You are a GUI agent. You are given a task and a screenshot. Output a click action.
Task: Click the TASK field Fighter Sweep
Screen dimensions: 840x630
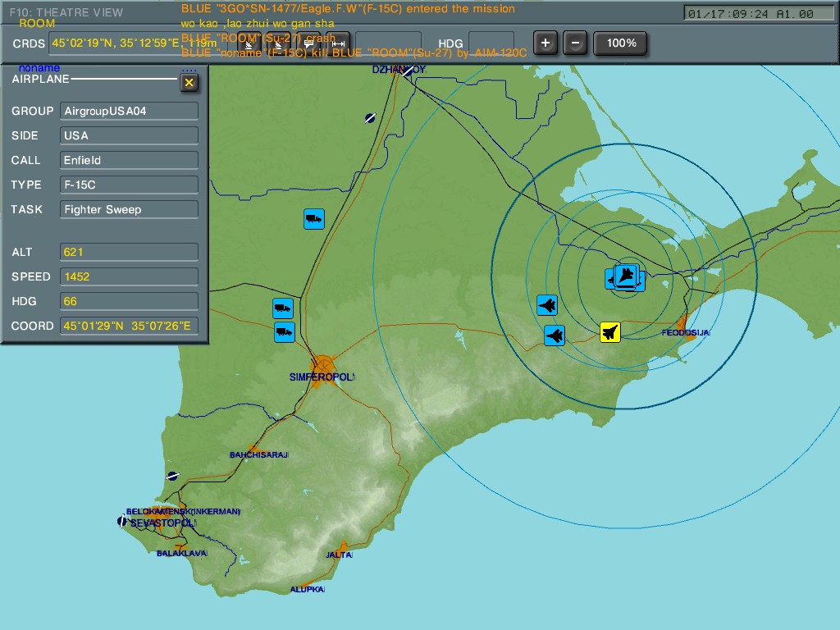click(129, 209)
